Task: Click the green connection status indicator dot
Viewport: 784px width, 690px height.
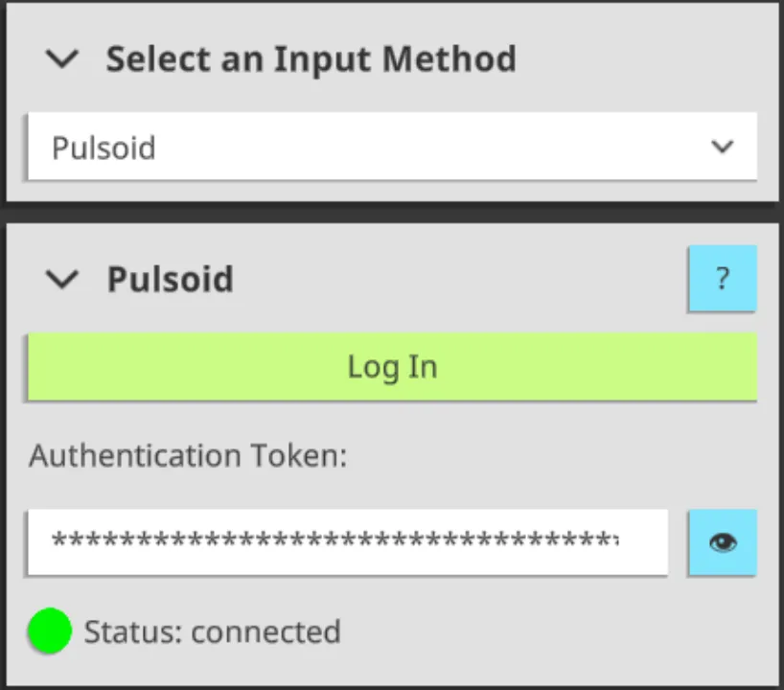Action: (50, 631)
